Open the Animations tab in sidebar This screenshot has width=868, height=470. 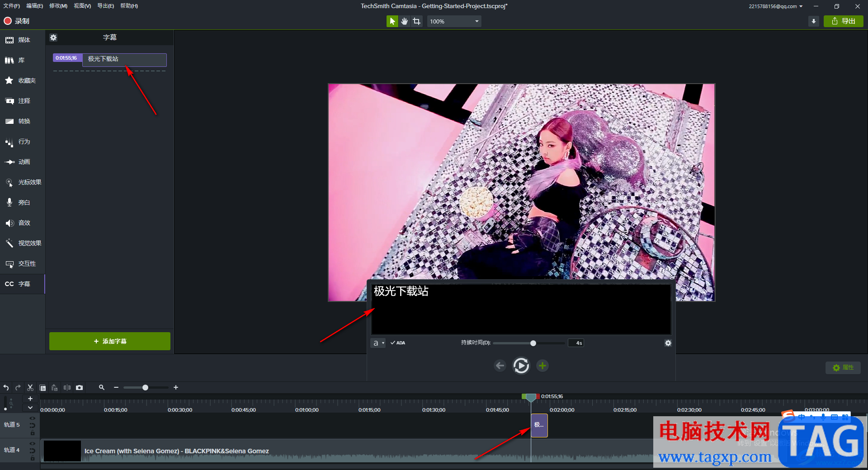coord(23,162)
